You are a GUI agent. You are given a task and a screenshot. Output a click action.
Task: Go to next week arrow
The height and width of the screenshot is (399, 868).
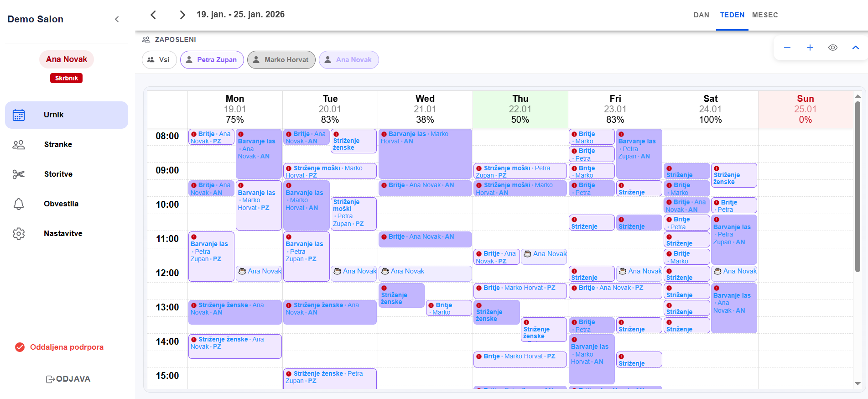pos(182,15)
